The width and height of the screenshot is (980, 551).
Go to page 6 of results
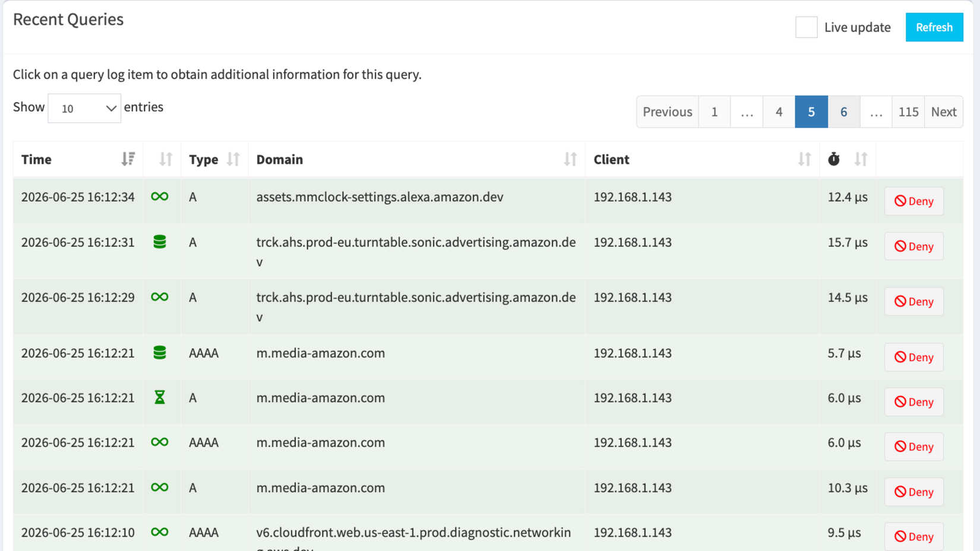click(x=843, y=112)
